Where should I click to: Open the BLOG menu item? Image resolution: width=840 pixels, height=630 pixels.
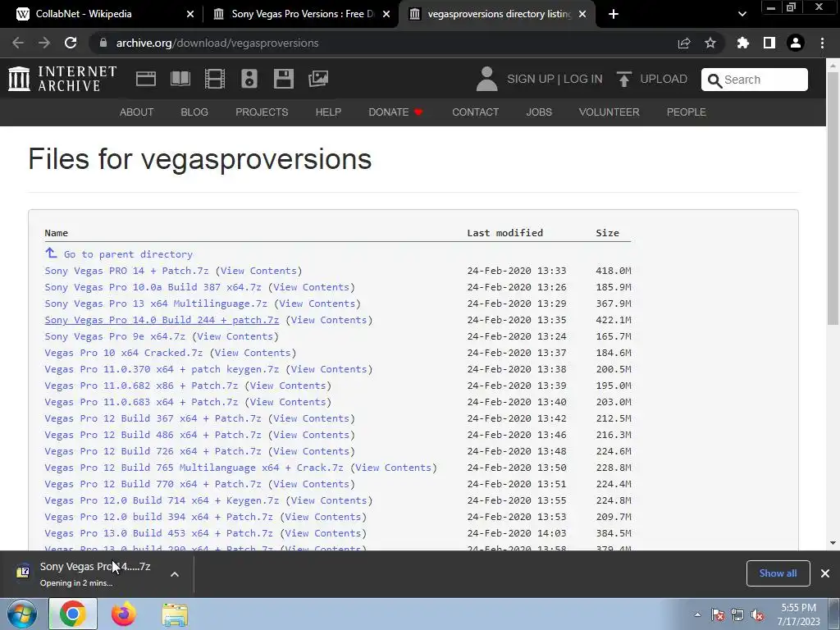[x=194, y=112]
